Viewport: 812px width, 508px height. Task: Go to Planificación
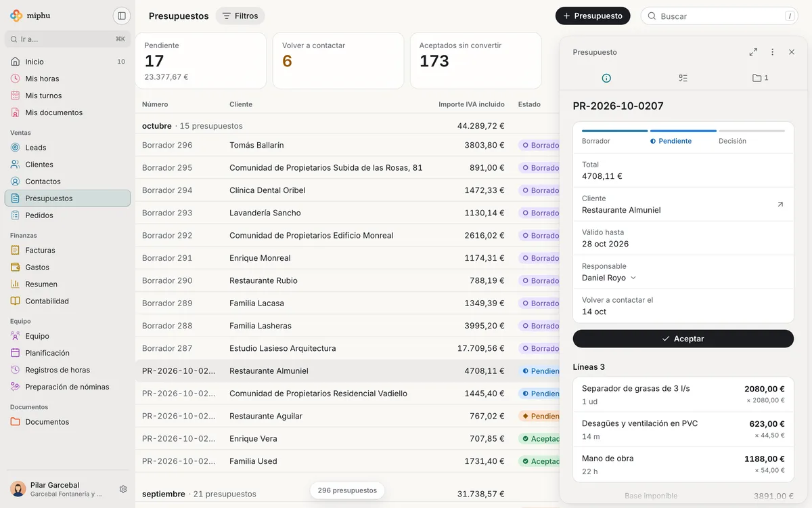point(68,353)
